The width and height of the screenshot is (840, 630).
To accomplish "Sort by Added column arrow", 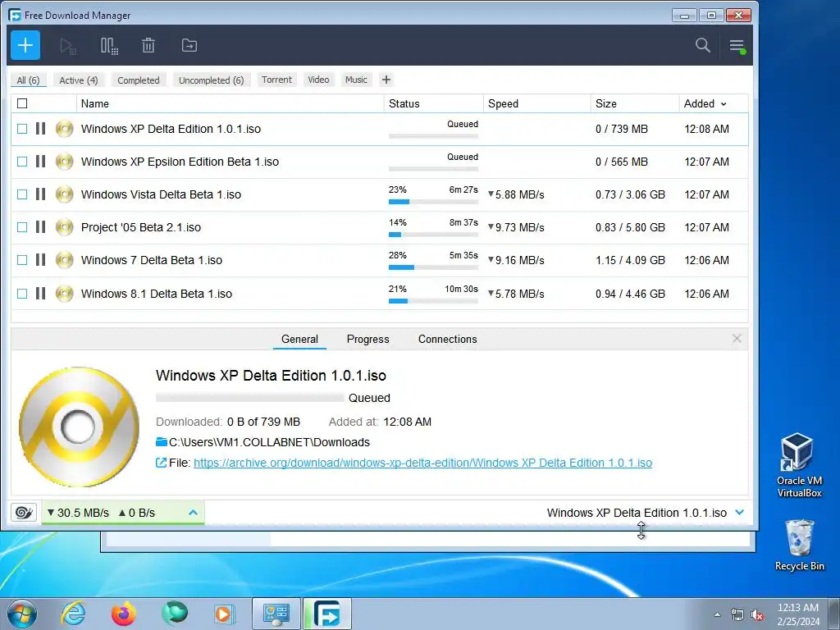I will click(724, 104).
